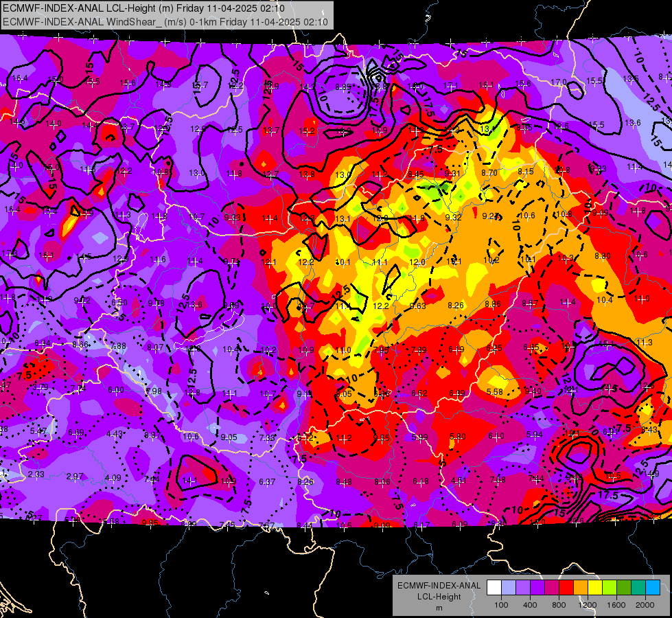Viewport: 672px width, 618px height.
Task: Click the 6.37 wind shear value
Action: (x=267, y=481)
